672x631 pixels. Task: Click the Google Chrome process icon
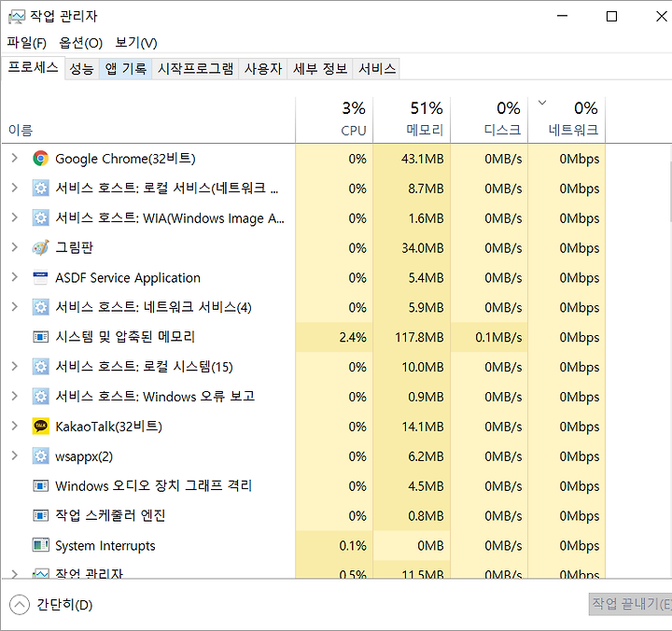click(41, 159)
